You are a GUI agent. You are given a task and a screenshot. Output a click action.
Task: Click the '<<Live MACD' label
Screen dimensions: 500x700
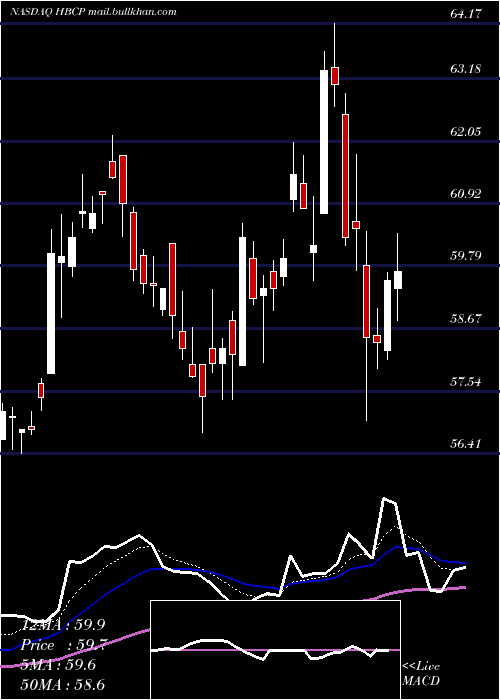tap(421, 673)
